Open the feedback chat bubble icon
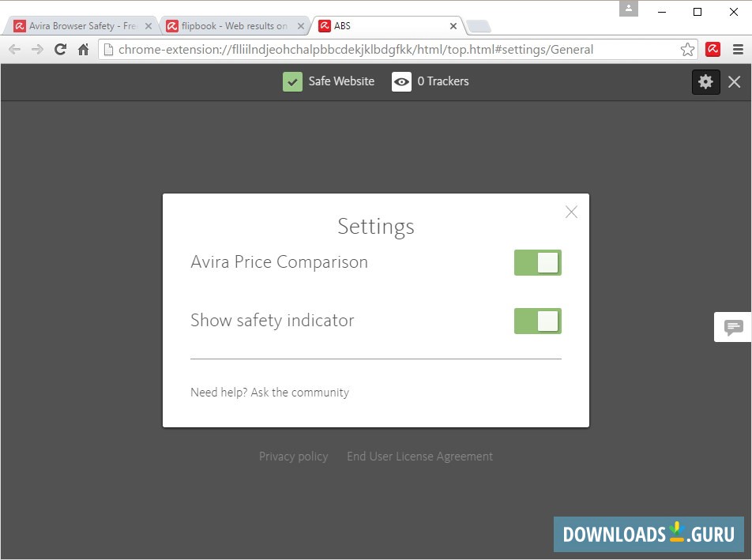 [733, 327]
